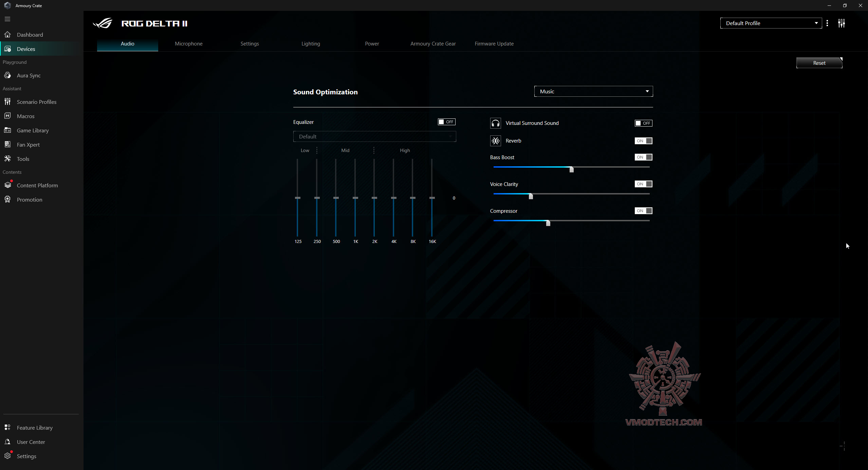The width and height of the screenshot is (868, 470).
Task: Click the Content Platform icon
Action: pyautogui.click(x=7, y=185)
